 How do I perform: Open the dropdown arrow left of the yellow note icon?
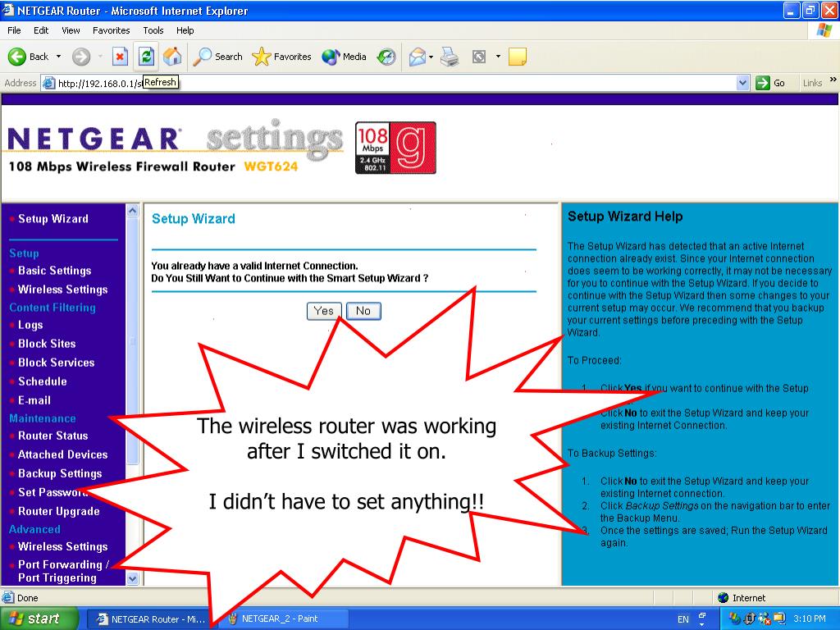[498, 57]
